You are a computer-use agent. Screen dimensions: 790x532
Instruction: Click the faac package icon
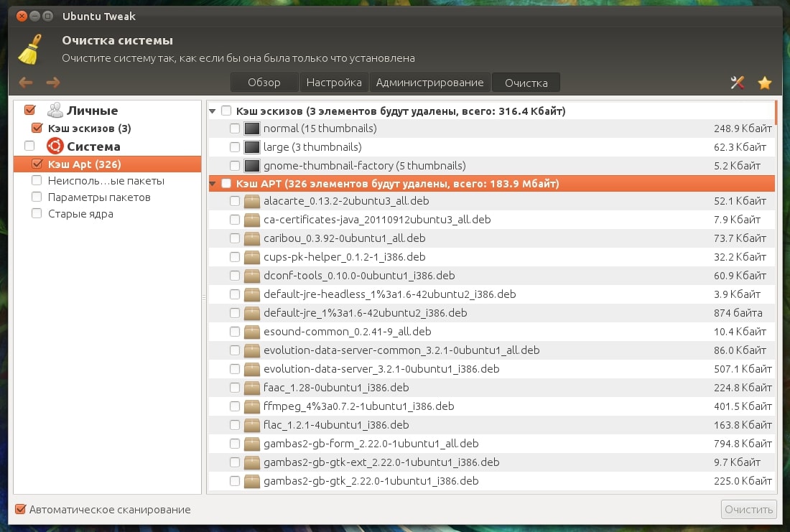(252, 388)
